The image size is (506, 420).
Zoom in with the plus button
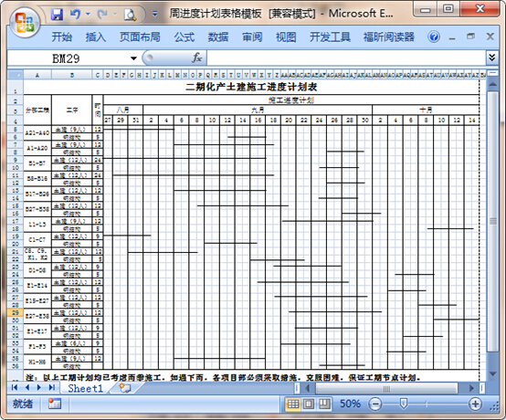tap(475, 404)
